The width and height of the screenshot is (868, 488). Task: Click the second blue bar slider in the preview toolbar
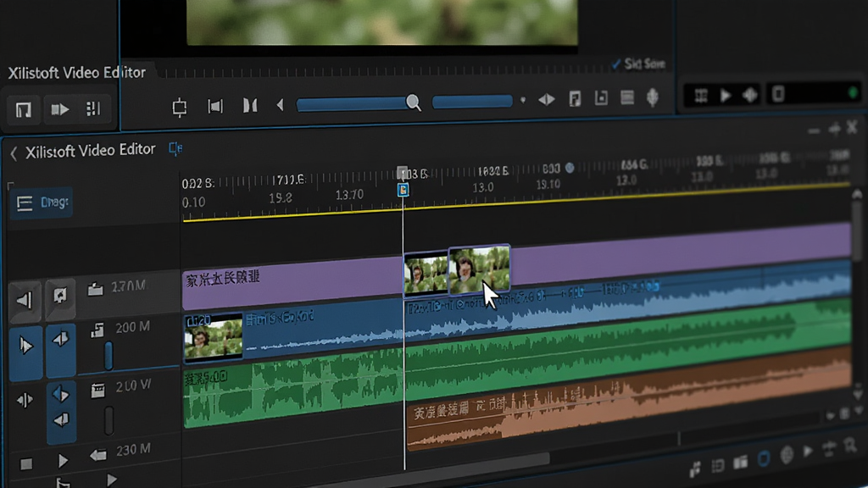472,102
